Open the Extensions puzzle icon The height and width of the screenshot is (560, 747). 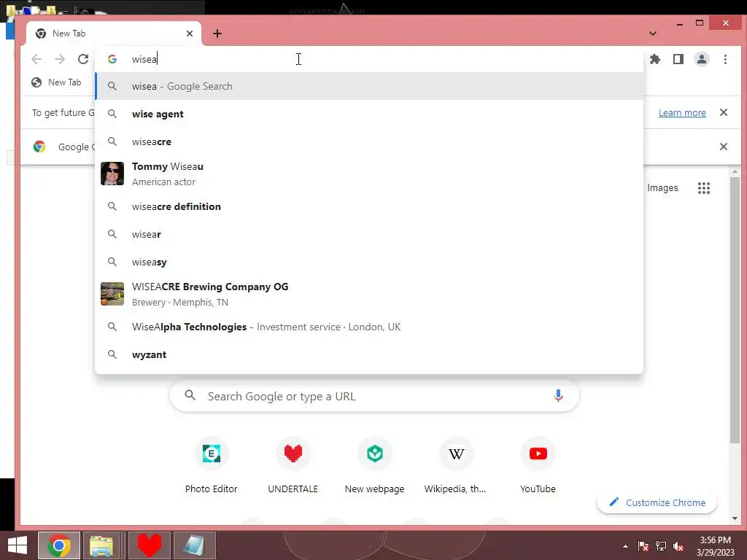tap(655, 59)
